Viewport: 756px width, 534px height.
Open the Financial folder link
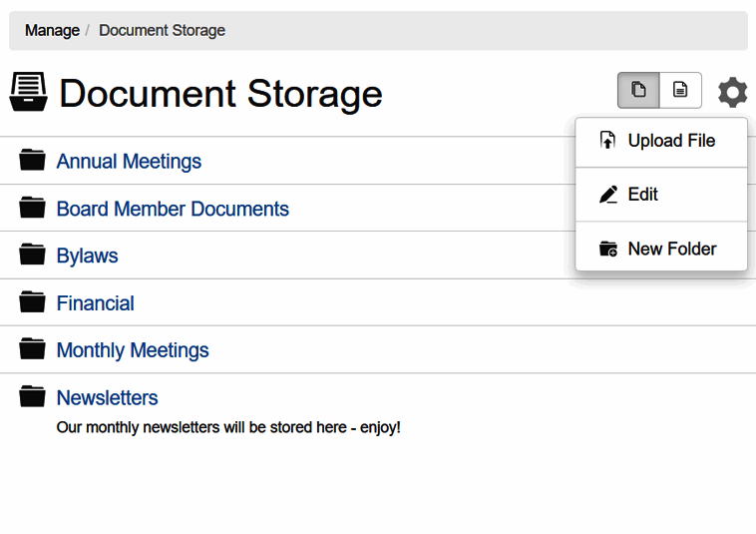(96, 303)
